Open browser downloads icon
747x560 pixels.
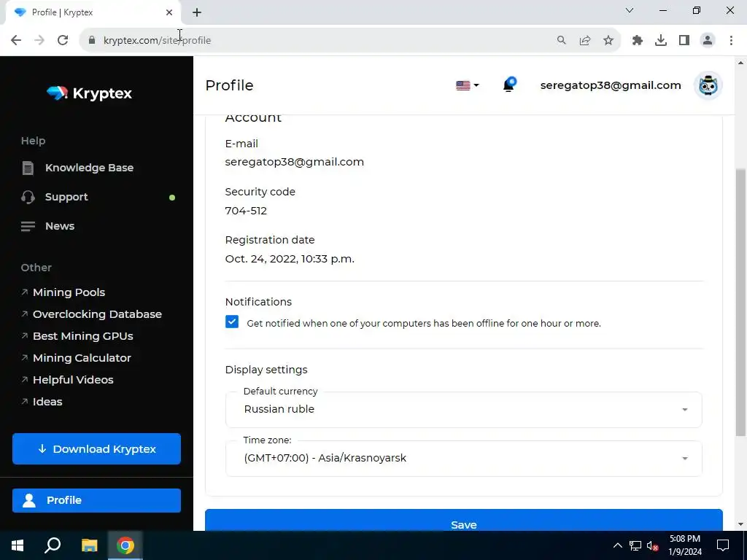[x=661, y=40]
